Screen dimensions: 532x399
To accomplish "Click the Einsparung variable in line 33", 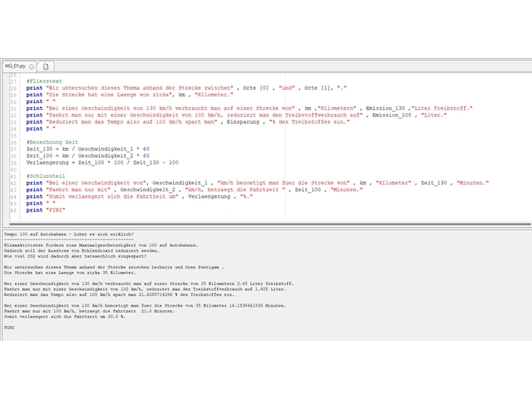I will (243, 122).
